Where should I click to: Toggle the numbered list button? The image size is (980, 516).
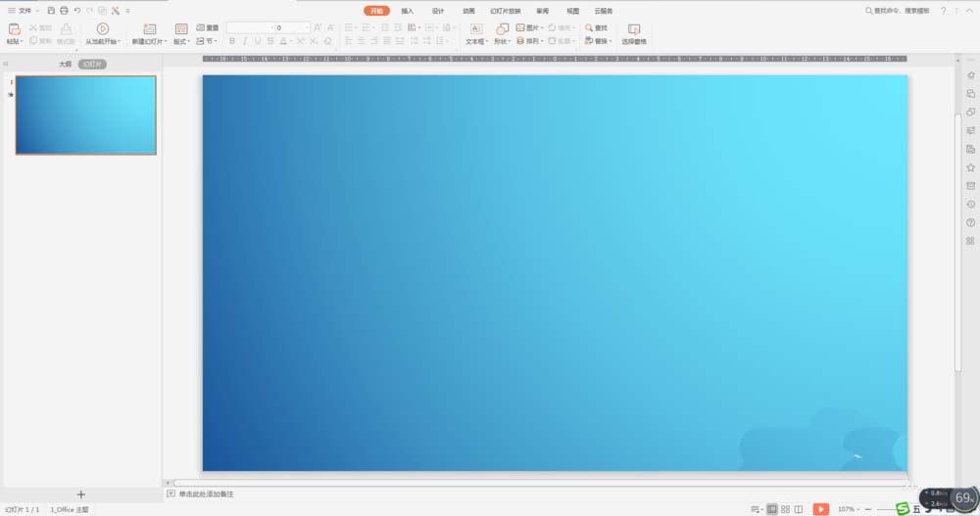pos(367,27)
